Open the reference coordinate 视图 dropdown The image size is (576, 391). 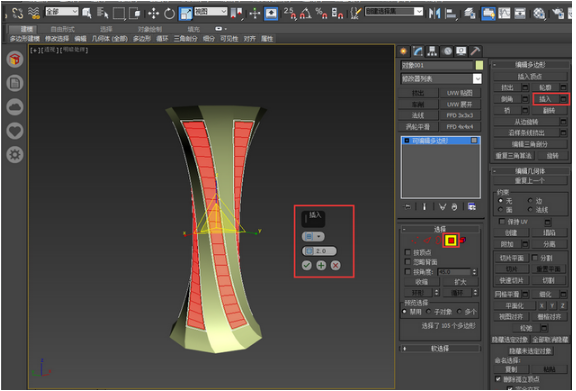[x=210, y=12]
